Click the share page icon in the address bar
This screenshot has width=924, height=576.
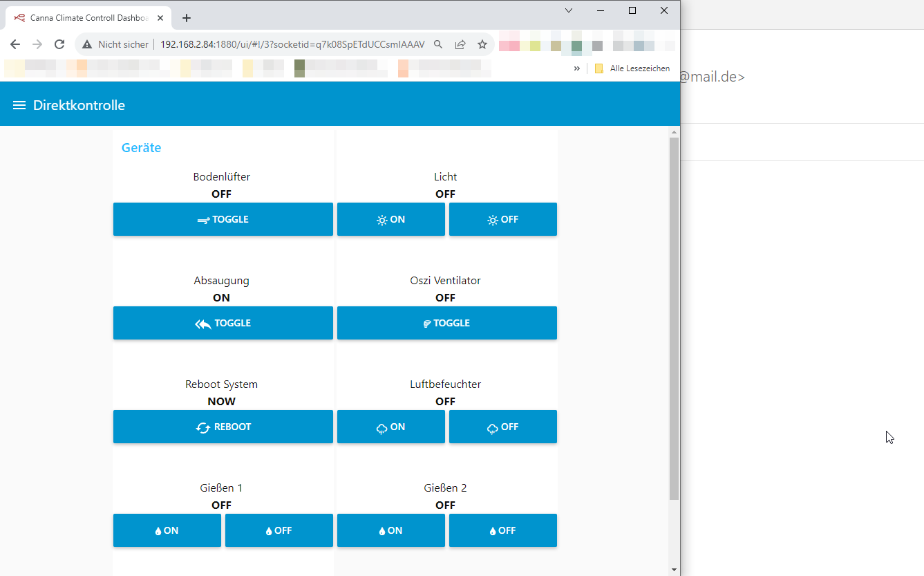pos(460,44)
